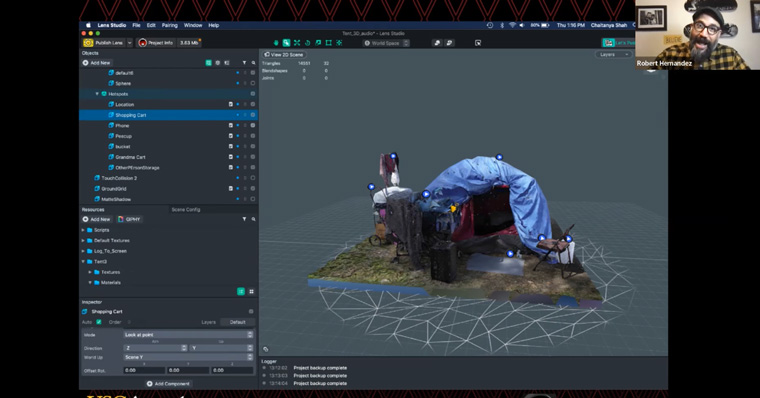Collapse the Hotspots group in Objects
Screen dimensions: 760x398
pyautogui.click(x=97, y=94)
